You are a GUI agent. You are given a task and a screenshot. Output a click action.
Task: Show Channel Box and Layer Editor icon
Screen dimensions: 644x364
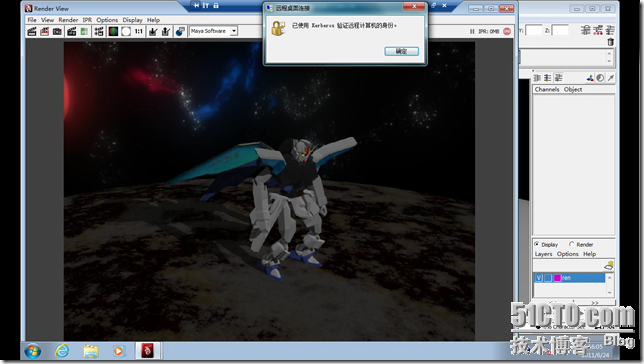pyautogui.click(x=558, y=78)
